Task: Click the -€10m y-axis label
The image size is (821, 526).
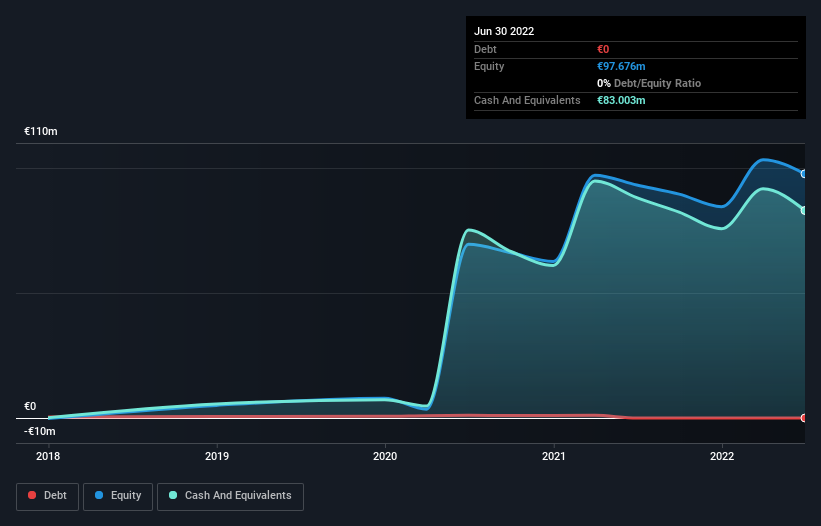Action: pyautogui.click(x=39, y=431)
